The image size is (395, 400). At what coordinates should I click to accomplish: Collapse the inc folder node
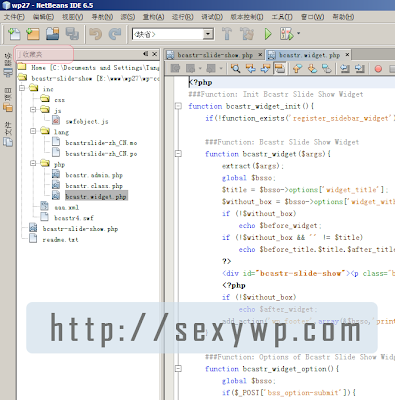pos(22,88)
